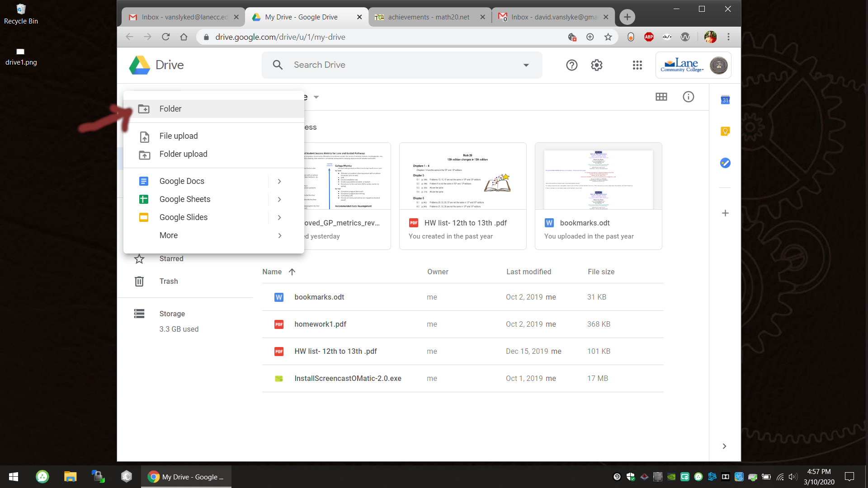The height and width of the screenshot is (488, 868).
Task: Select InstallScreencastOMatic-2.0.exe file
Action: tap(463, 379)
